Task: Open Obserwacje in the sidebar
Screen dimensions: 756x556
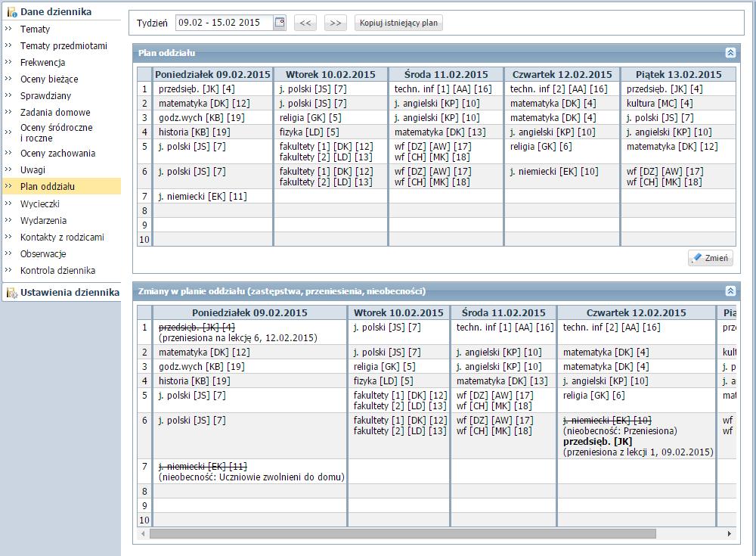Action: coord(43,254)
